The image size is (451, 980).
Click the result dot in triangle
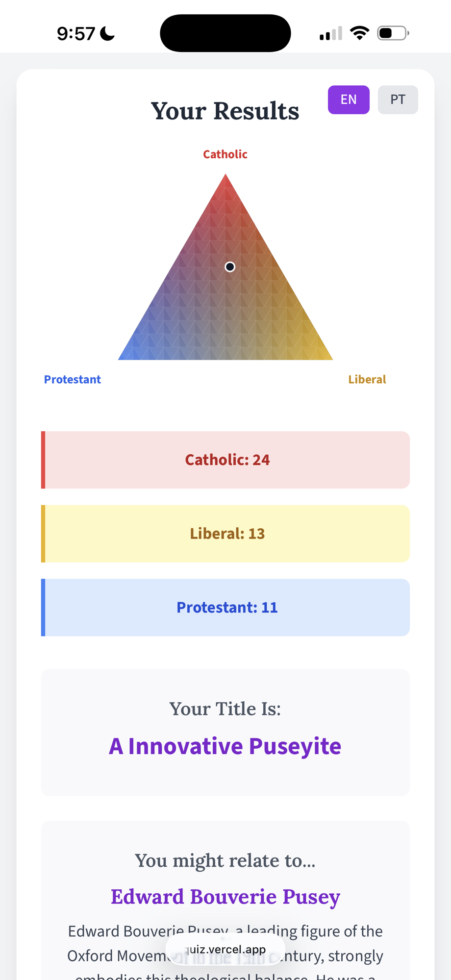point(230,267)
